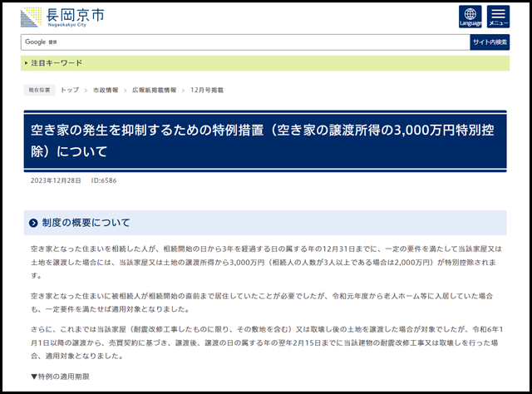Open 広報紙掲載情報 breadcrumb link
The height and width of the screenshot is (394, 532).
tap(154, 90)
